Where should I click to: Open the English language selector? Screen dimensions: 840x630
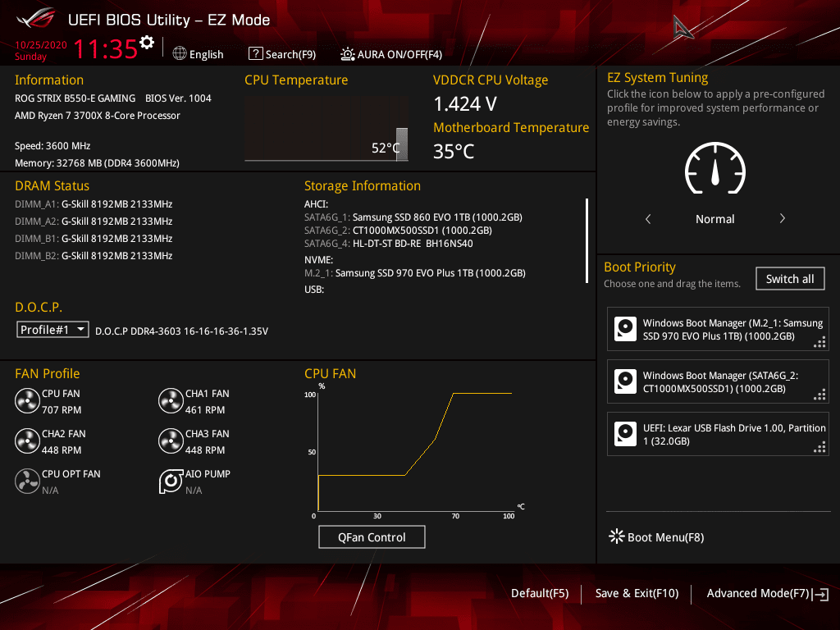(199, 54)
